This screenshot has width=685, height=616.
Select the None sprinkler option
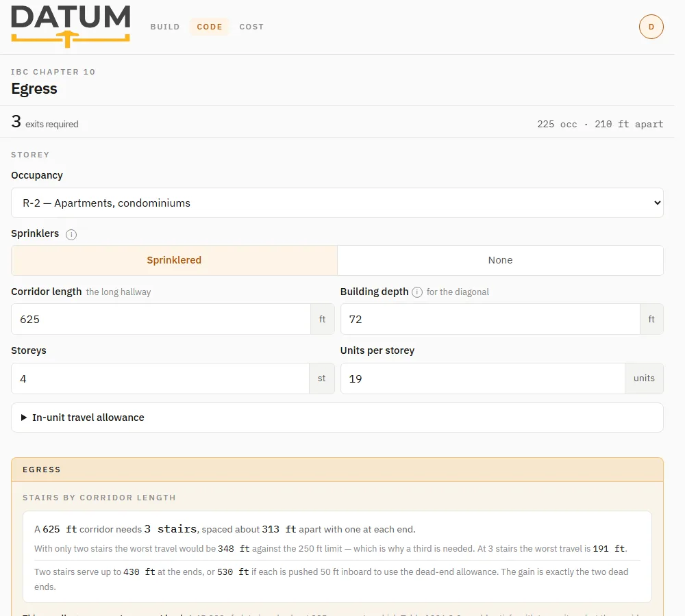click(x=500, y=260)
